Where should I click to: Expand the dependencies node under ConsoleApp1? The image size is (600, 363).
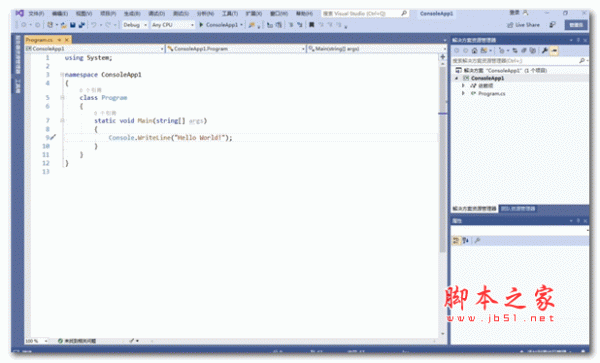pyautogui.click(x=463, y=86)
